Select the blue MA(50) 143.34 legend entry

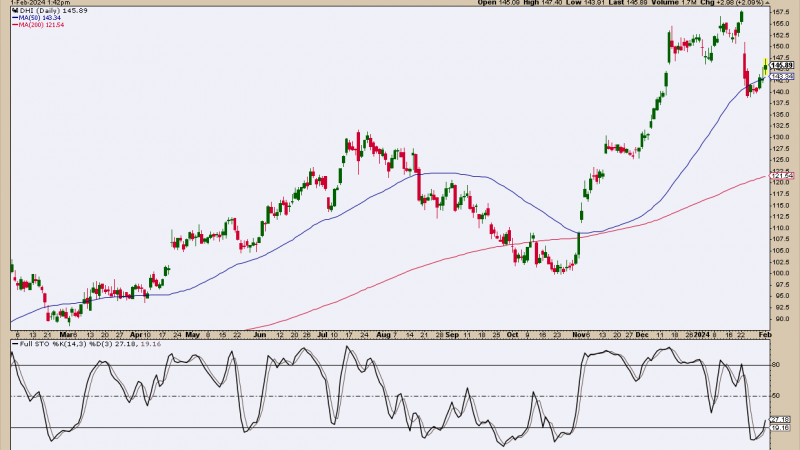pos(36,18)
